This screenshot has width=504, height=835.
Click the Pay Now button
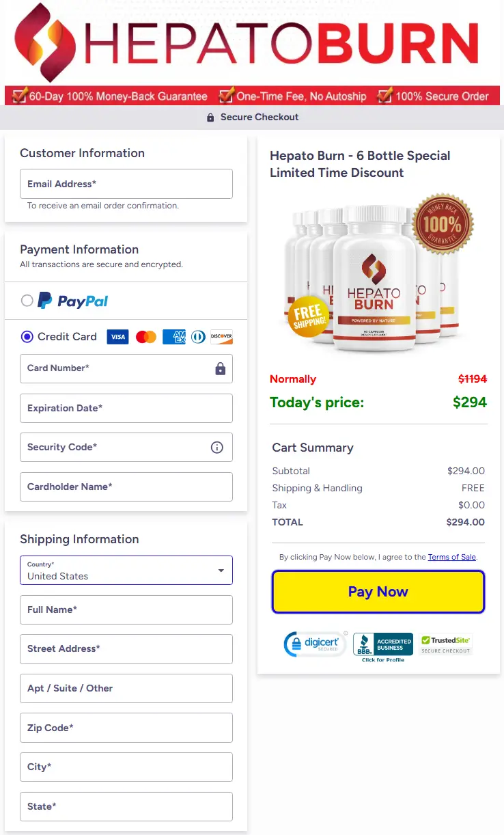click(378, 591)
